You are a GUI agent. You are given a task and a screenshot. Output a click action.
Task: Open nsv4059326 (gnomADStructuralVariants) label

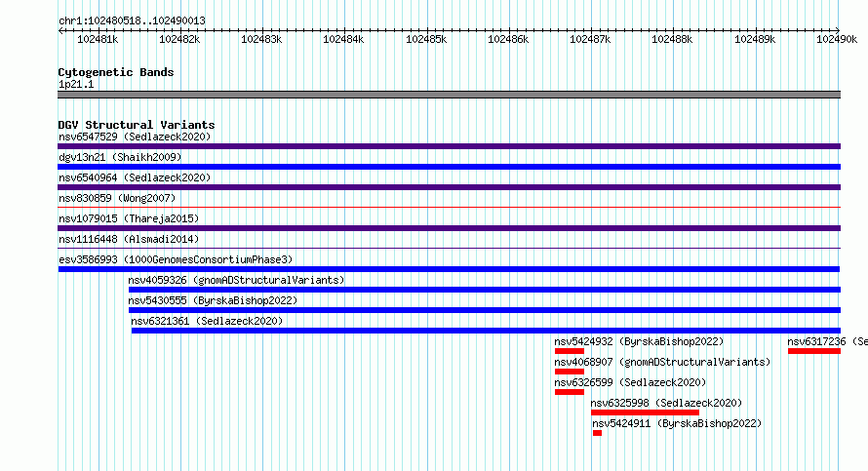[x=236, y=280]
